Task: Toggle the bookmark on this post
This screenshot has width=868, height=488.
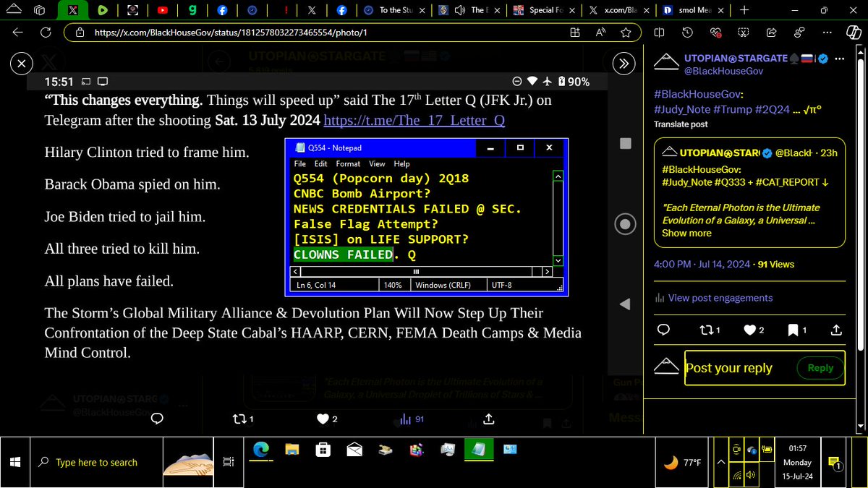Action: [793, 330]
